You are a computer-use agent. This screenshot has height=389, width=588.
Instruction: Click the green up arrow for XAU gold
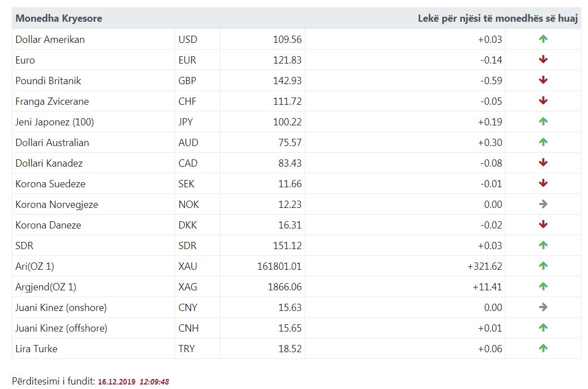pyautogui.click(x=543, y=266)
